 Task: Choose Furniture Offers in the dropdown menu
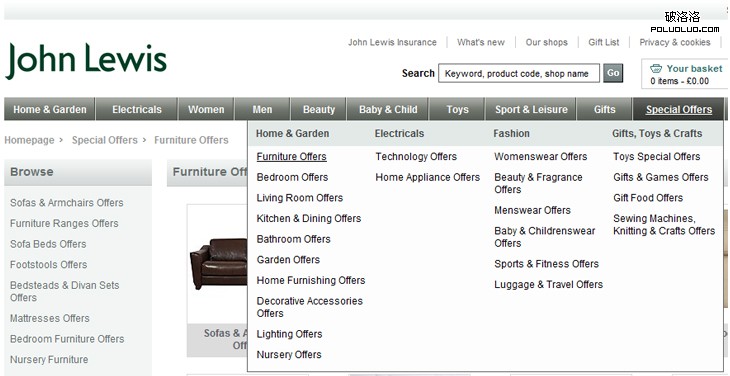(291, 157)
